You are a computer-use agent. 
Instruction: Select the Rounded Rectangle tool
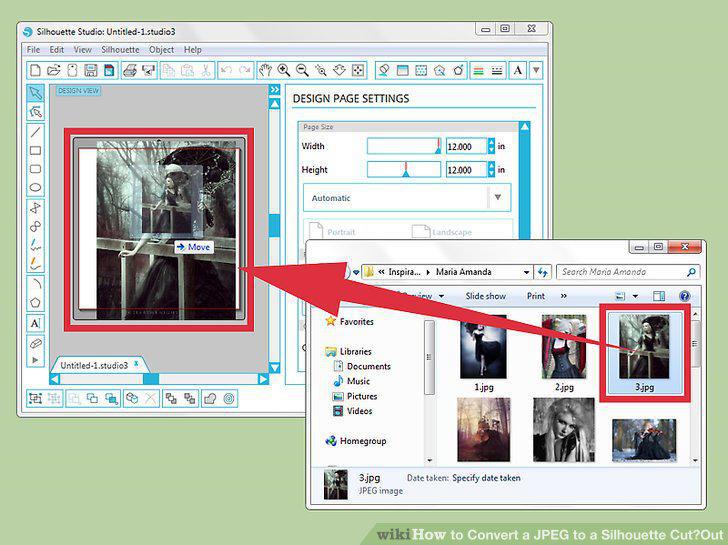point(35,169)
